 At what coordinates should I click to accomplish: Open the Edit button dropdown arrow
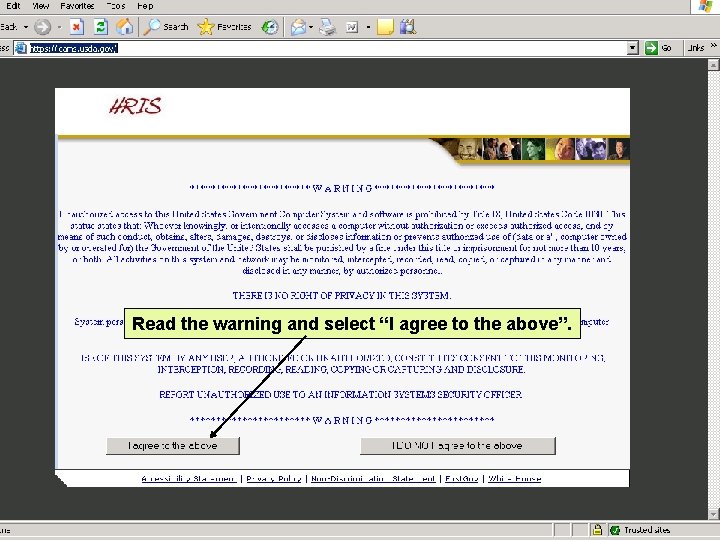(x=368, y=27)
